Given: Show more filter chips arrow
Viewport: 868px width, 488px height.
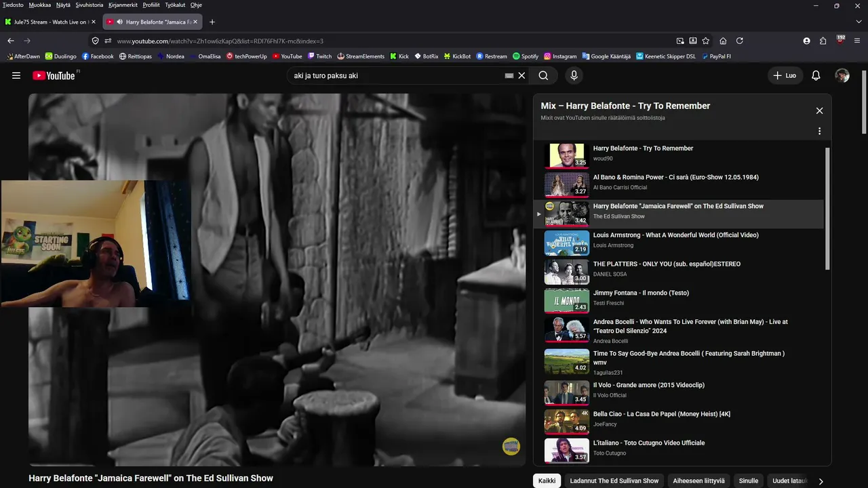Looking at the screenshot, I should [x=821, y=481].
